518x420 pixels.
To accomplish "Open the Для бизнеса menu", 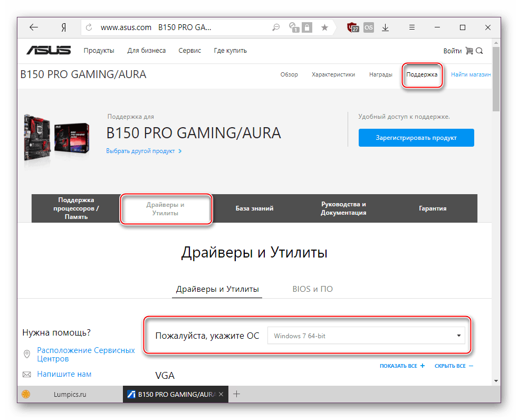I will click(x=147, y=51).
